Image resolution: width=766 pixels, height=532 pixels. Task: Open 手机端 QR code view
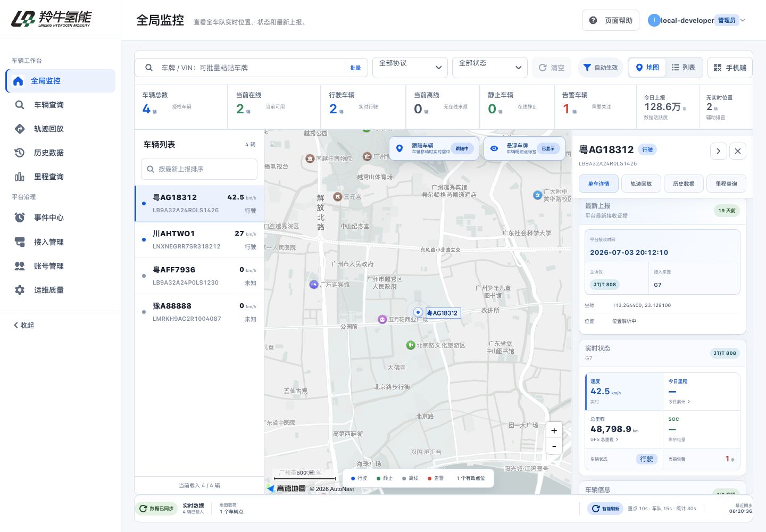(x=730, y=68)
